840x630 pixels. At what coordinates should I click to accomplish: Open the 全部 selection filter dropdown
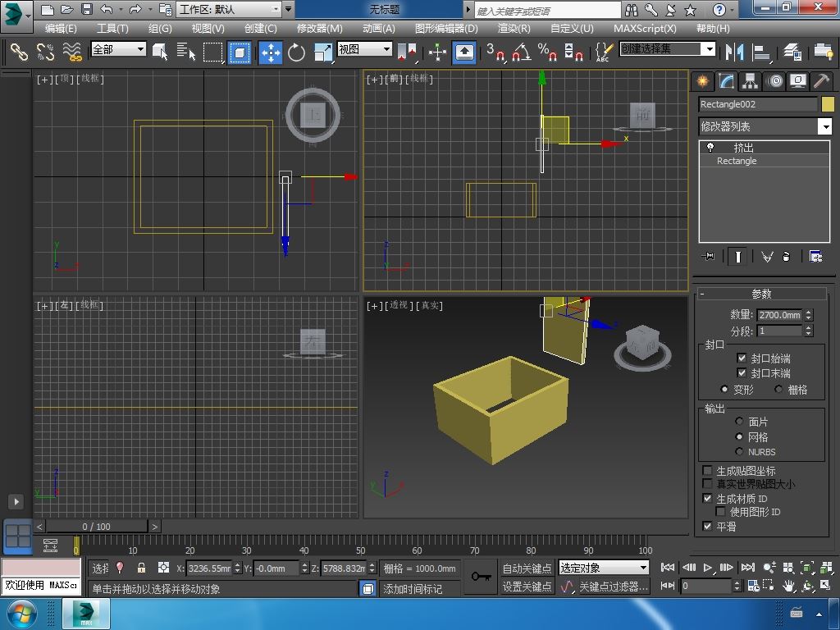pos(118,49)
